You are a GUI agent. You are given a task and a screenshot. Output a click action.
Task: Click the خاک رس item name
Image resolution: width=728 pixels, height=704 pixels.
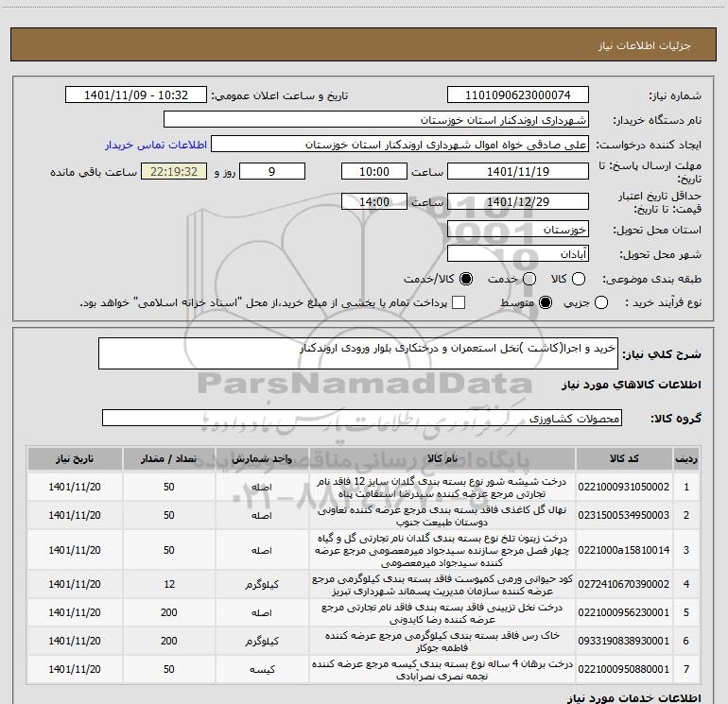(x=442, y=642)
